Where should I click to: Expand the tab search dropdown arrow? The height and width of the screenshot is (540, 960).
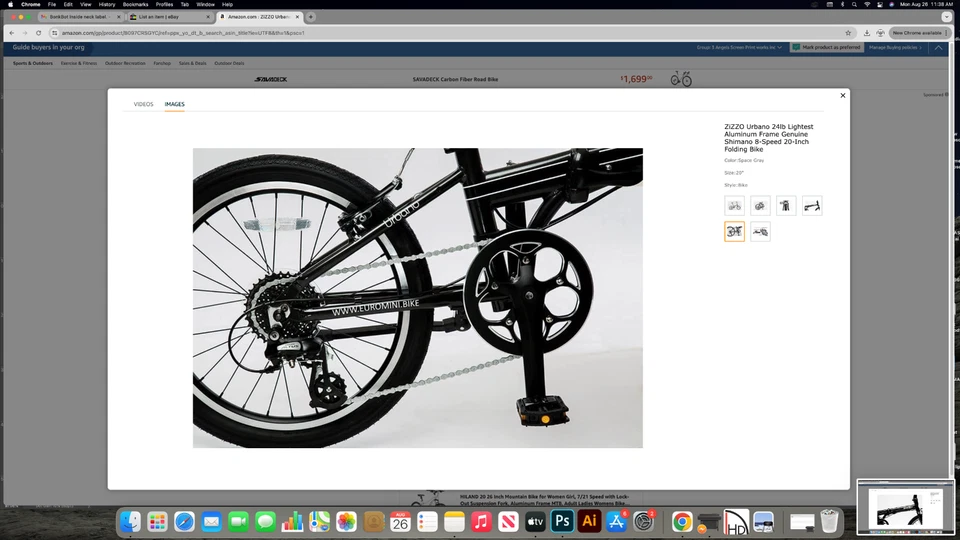click(x=947, y=17)
